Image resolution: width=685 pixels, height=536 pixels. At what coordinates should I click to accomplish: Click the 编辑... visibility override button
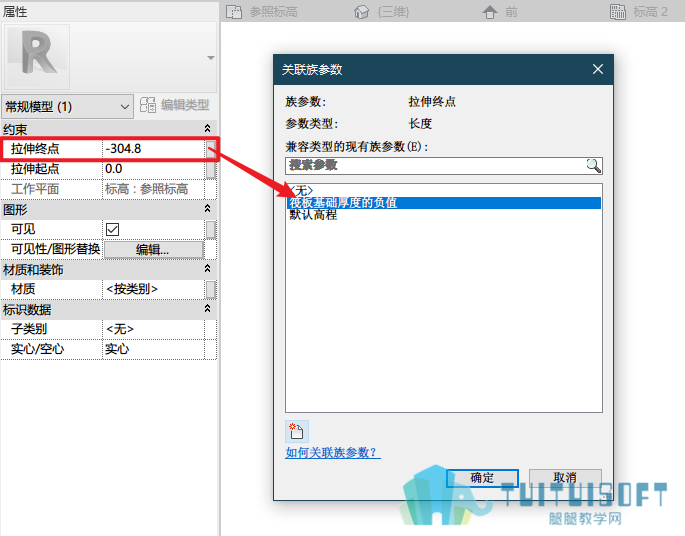[154, 250]
